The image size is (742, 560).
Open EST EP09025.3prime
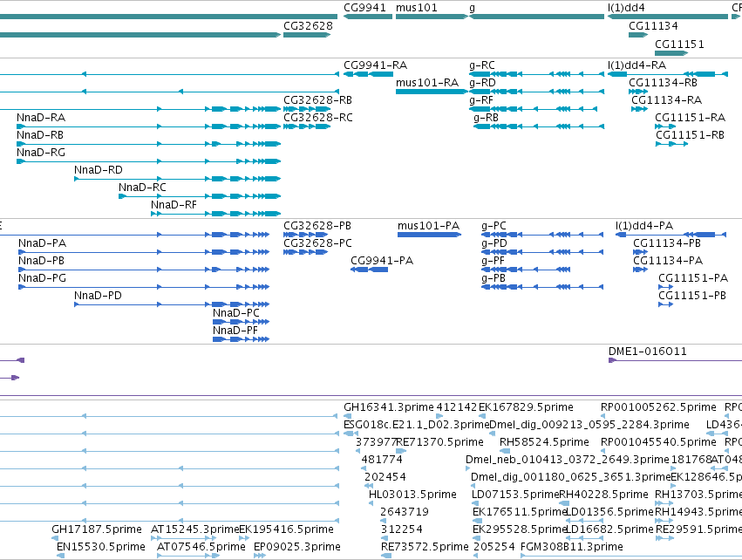297,547
